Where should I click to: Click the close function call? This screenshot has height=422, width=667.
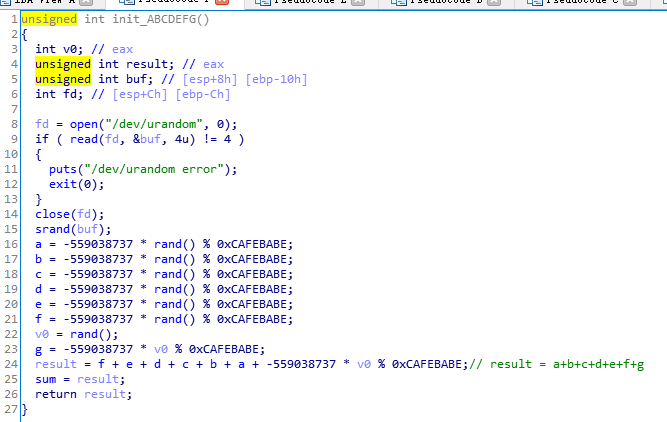point(52,214)
